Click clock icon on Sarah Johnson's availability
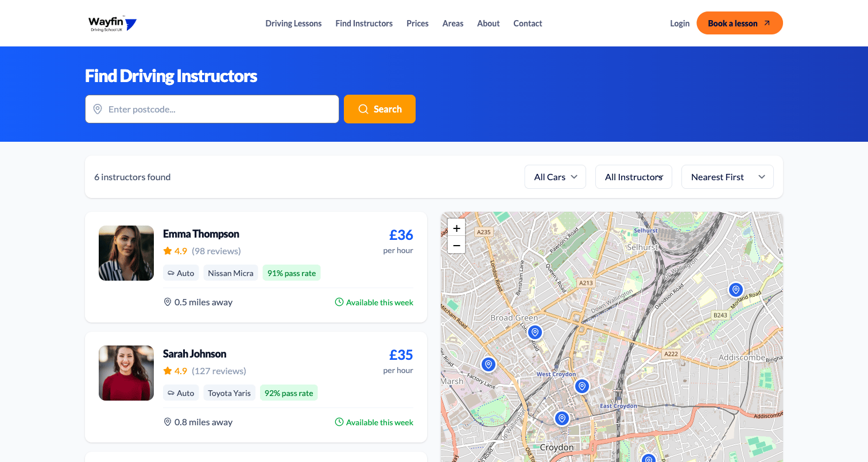 tap(339, 422)
